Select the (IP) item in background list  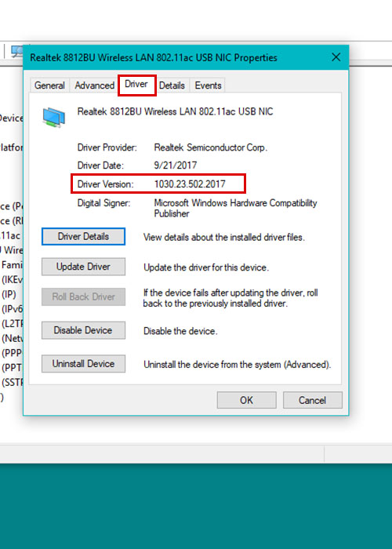tap(9, 294)
